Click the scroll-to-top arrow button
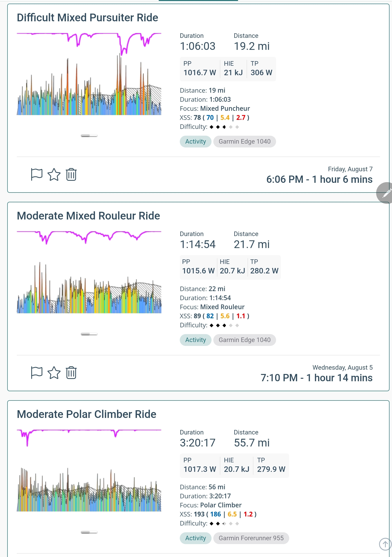 (385, 544)
